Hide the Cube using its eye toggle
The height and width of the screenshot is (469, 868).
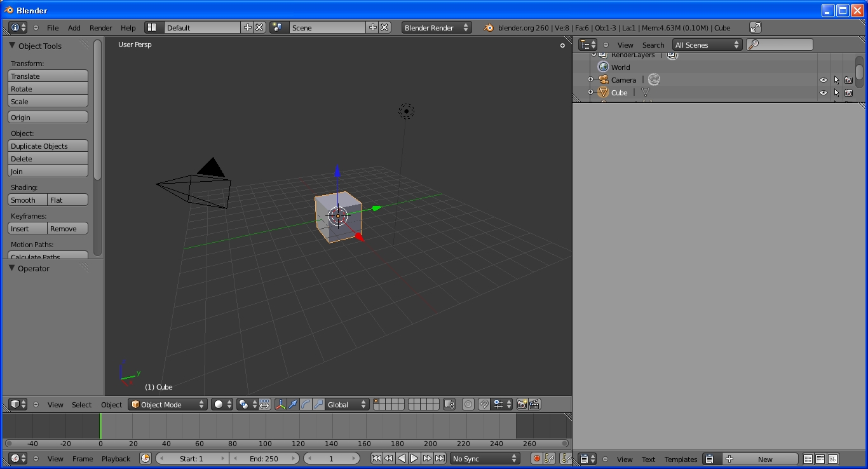click(824, 92)
